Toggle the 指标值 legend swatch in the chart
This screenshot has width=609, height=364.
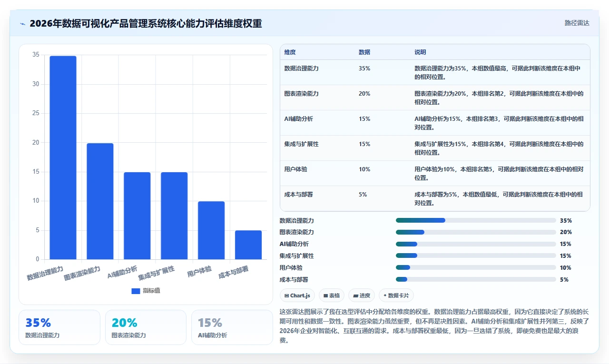136,291
